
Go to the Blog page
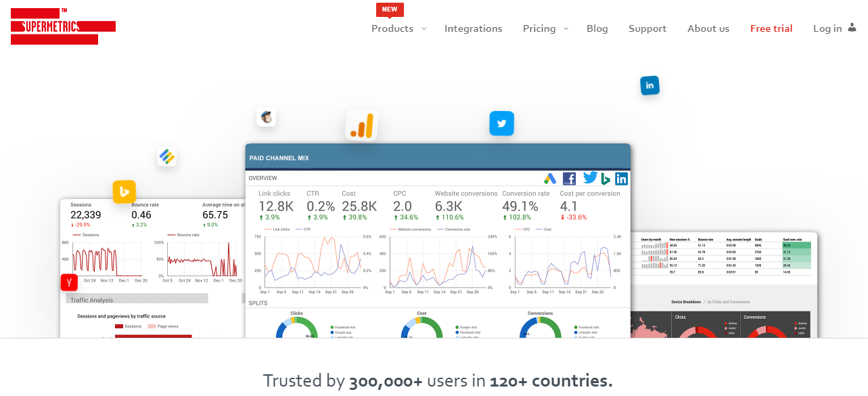pyautogui.click(x=597, y=28)
